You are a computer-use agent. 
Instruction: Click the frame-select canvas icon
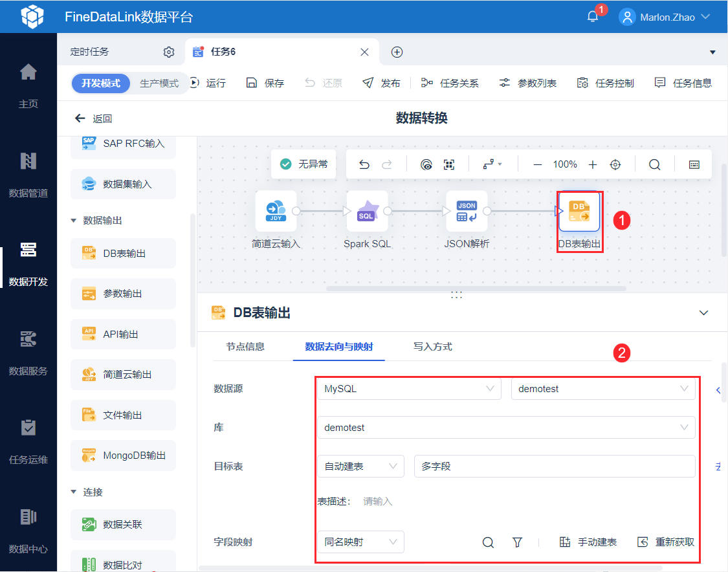click(449, 164)
